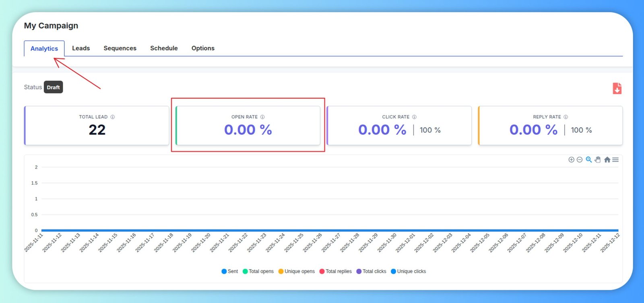Click the Reply Rate info icon

pos(566,117)
